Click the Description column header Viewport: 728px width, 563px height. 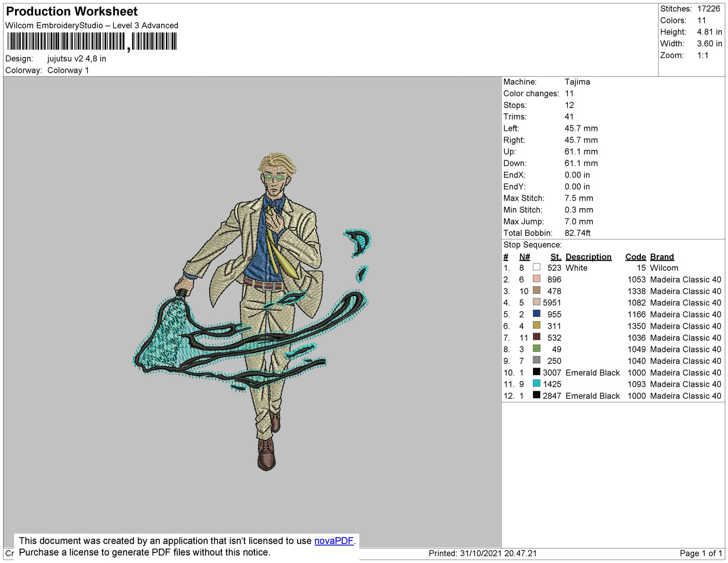[x=588, y=257]
